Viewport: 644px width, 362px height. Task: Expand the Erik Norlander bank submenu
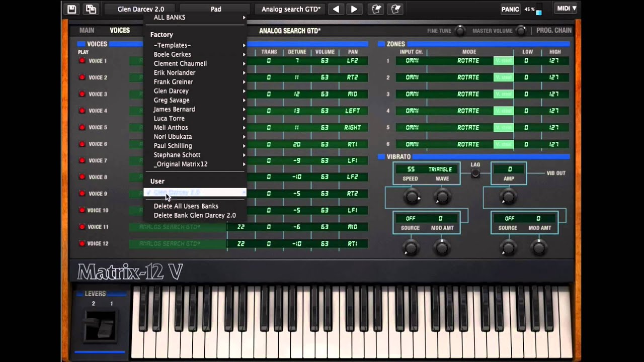pos(195,72)
